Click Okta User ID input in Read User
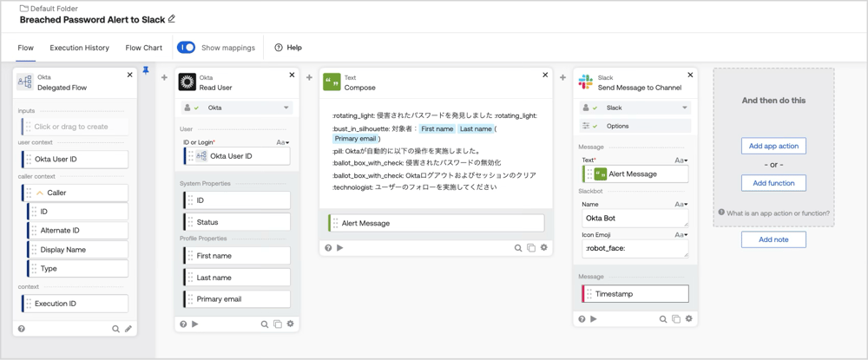Image resolution: width=868 pixels, height=360 pixels. pos(236,156)
